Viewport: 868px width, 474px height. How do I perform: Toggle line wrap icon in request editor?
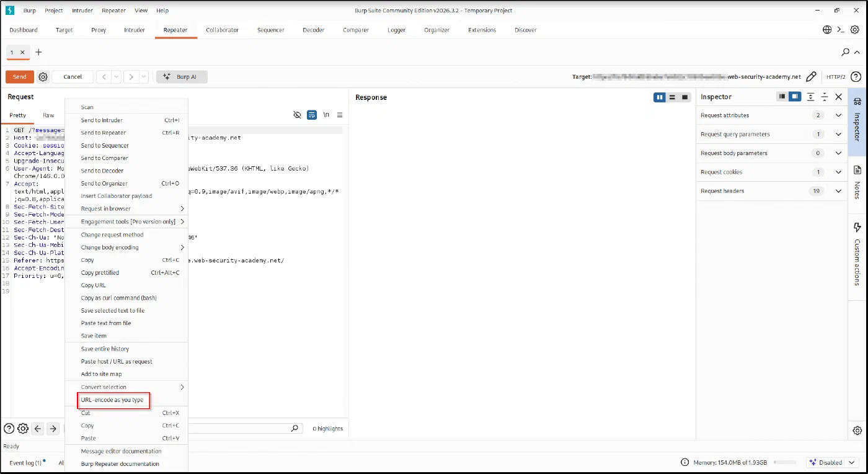(312, 115)
